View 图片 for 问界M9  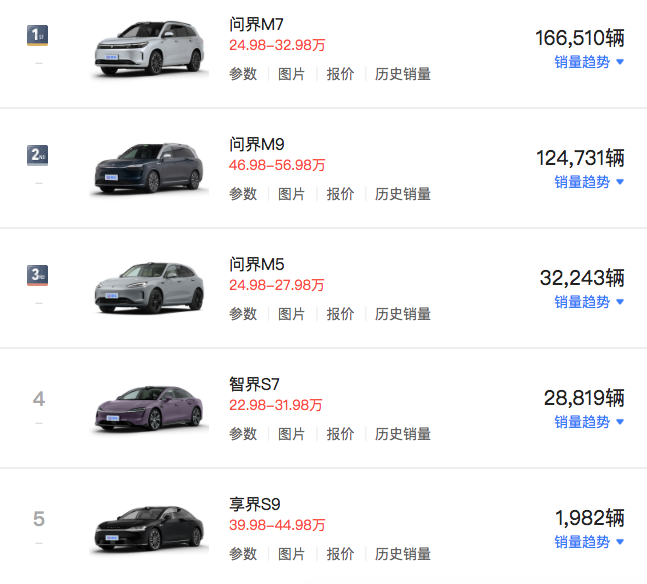click(291, 194)
